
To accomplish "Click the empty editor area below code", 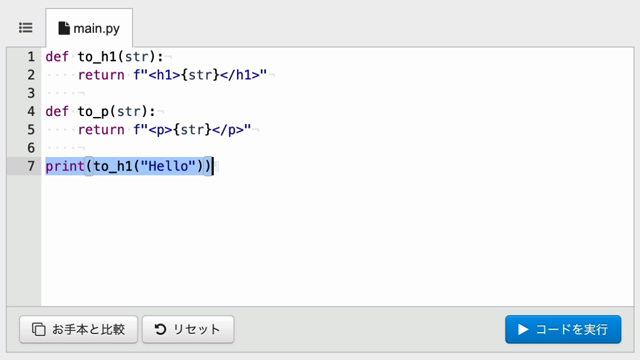I will (337, 241).
